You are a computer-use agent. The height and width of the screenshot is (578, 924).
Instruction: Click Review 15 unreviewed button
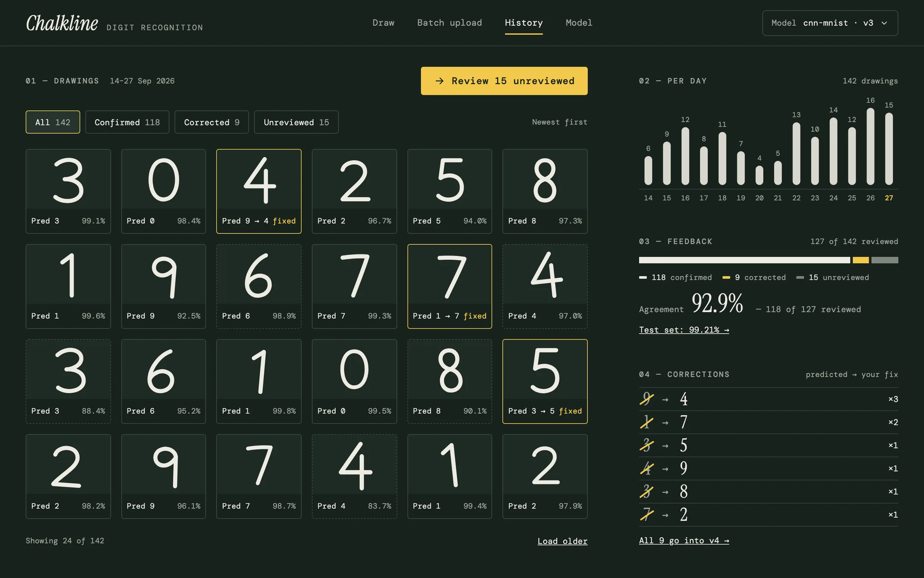click(504, 81)
